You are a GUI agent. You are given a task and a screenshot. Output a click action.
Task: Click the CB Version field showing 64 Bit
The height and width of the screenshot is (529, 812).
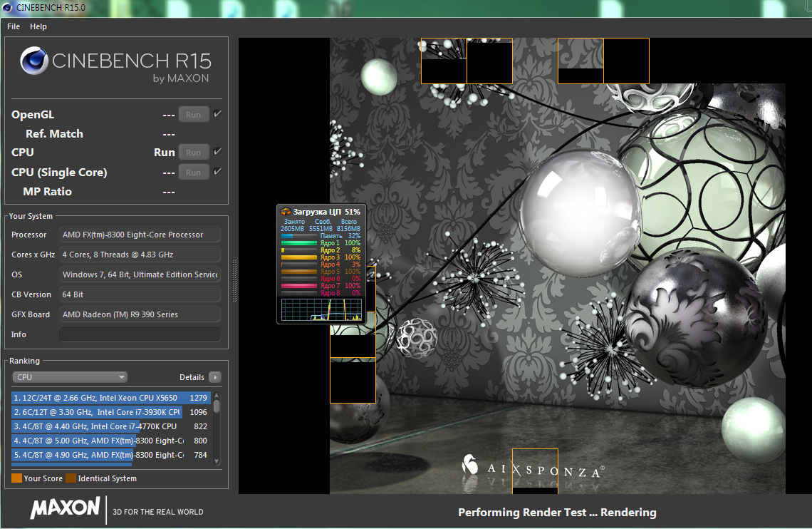point(140,294)
